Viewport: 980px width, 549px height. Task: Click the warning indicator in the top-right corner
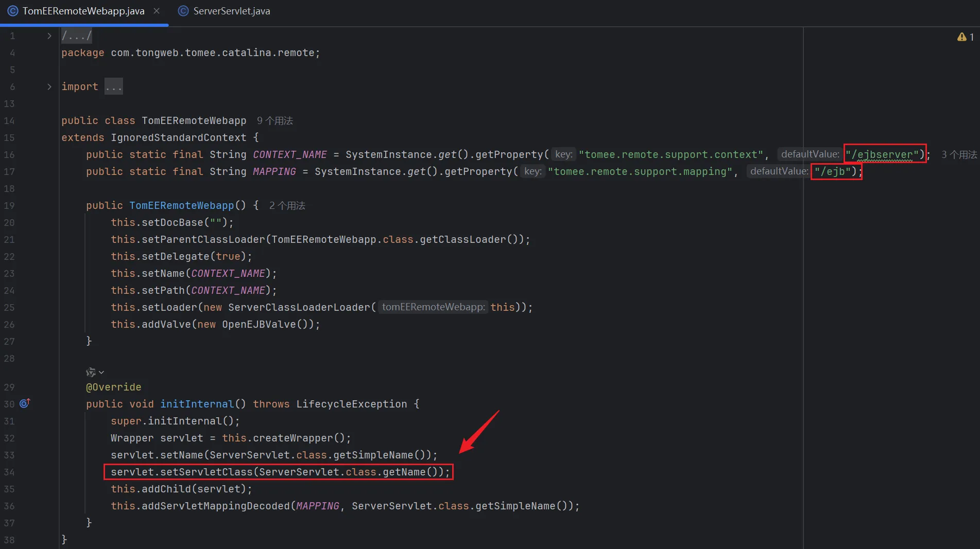click(965, 37)
